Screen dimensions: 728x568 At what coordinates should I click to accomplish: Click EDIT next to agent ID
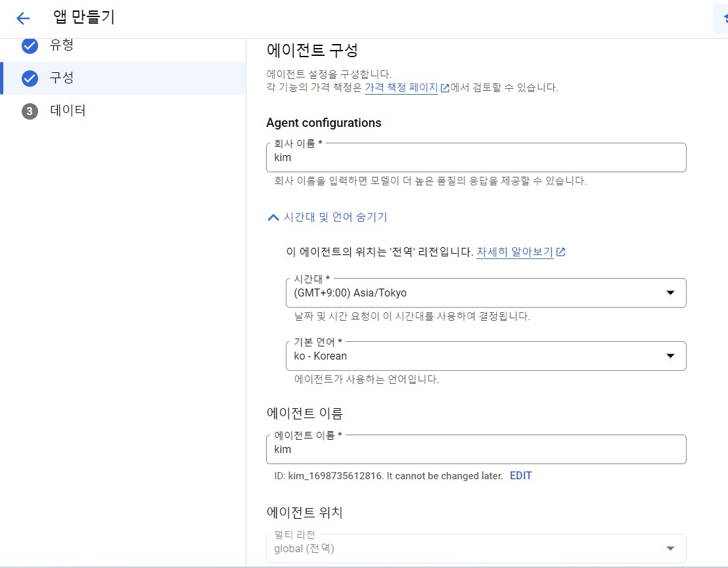click(x=520, y=475)
